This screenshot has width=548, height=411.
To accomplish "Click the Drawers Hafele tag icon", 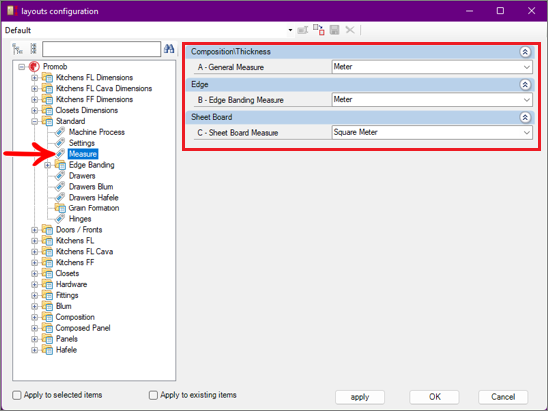I will [x=60, y=197].
